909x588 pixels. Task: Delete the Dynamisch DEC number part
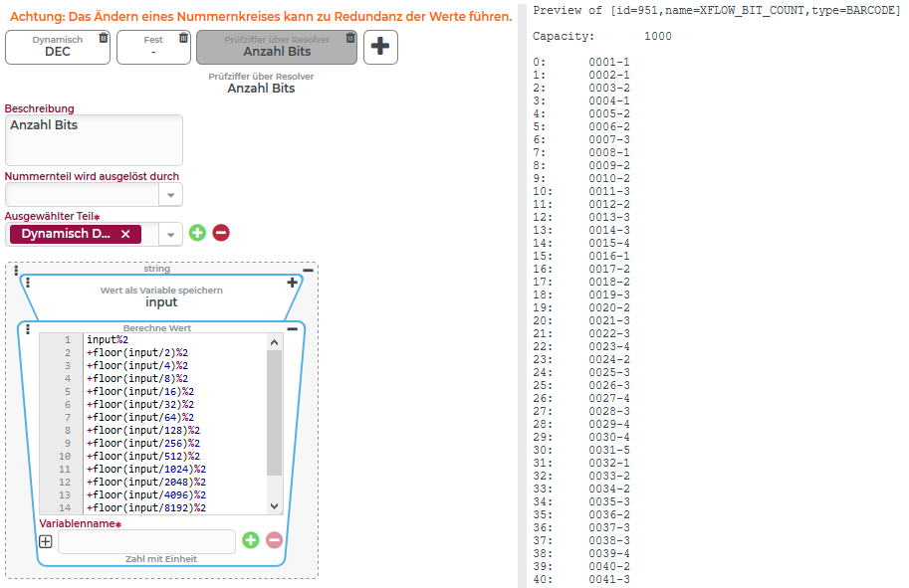104,38
